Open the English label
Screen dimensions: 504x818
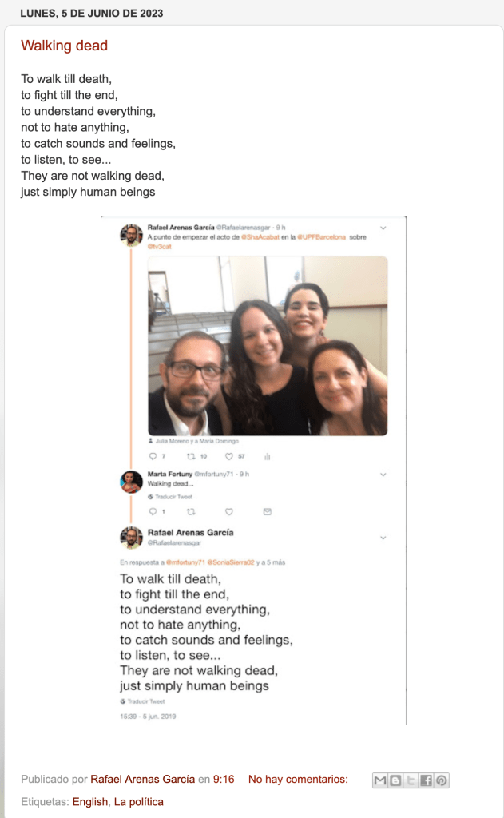[x=90, y=802]
